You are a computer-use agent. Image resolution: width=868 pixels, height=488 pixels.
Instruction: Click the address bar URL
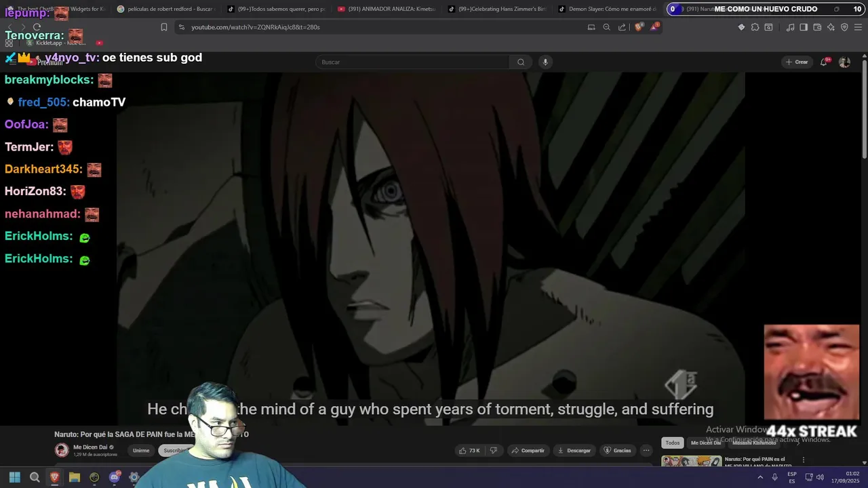pyautogui.click(x=256, y=27)
